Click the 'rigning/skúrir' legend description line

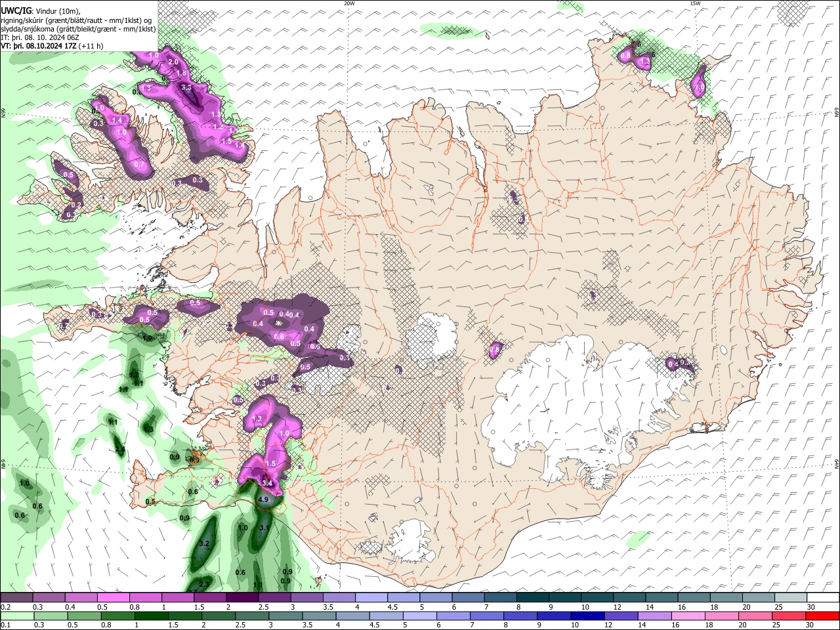(x=76, y=20)
